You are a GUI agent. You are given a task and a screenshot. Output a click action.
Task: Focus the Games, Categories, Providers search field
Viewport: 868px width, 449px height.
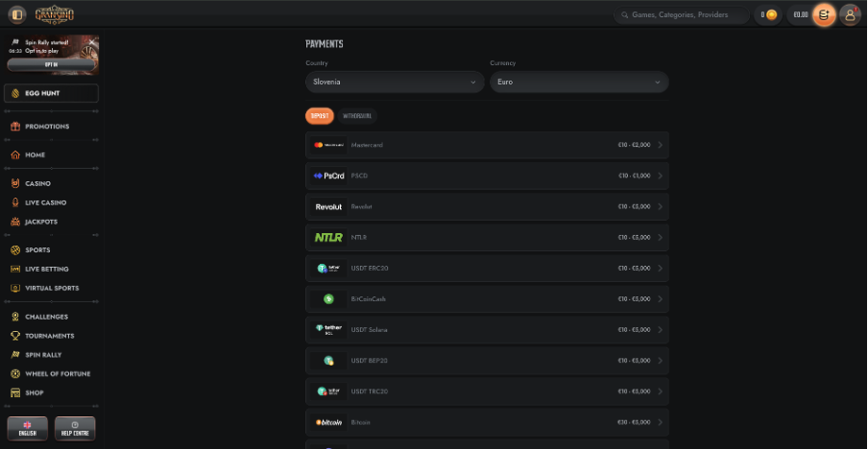click(x=682, y=15)
